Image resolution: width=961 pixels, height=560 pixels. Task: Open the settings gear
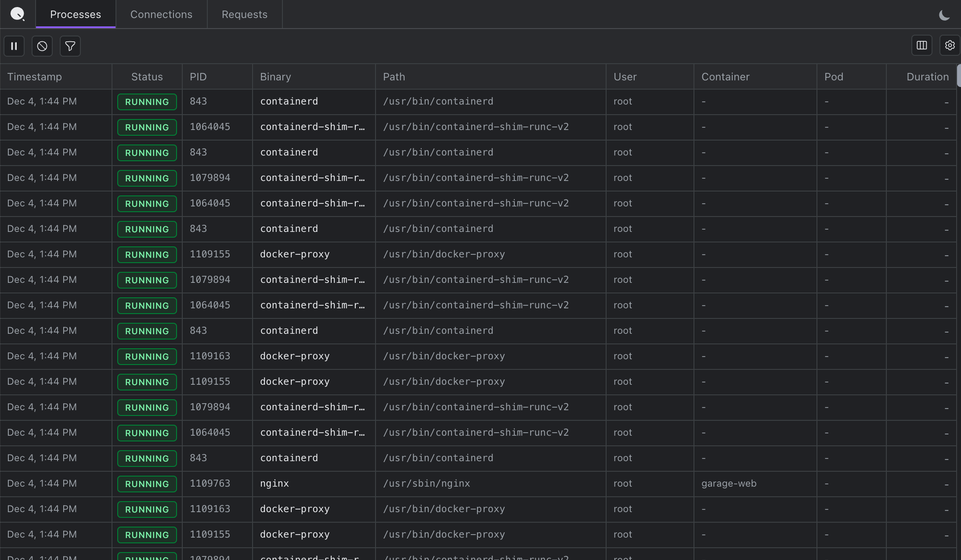point(950,45)
